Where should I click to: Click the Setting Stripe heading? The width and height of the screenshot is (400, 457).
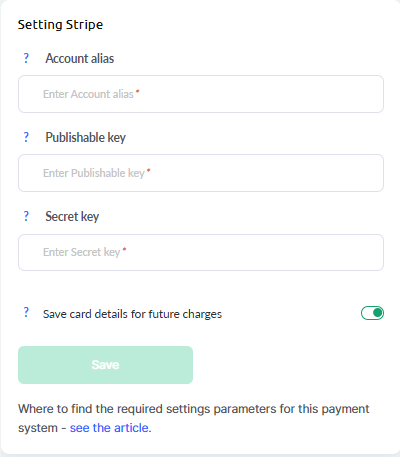pyautogui.click(x=60, y=25)
